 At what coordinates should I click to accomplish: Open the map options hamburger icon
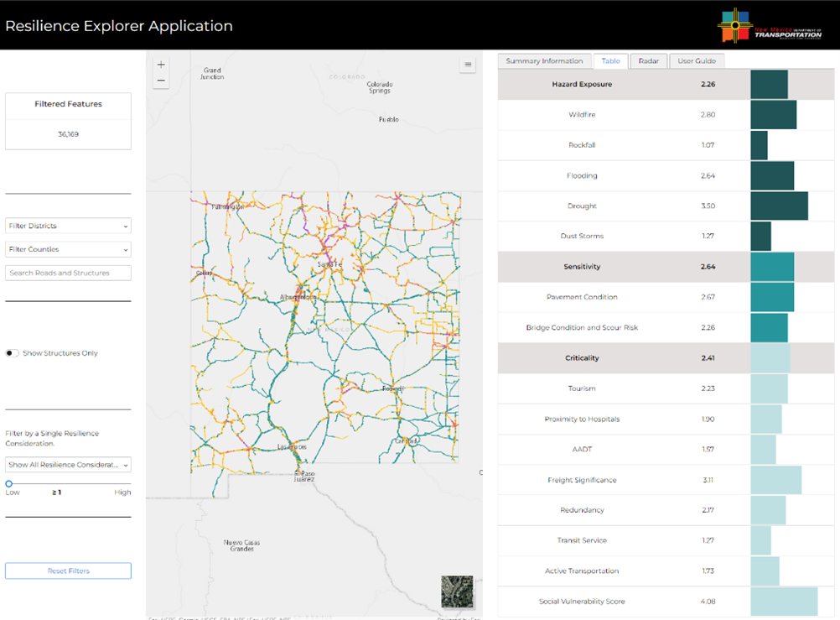467,64
